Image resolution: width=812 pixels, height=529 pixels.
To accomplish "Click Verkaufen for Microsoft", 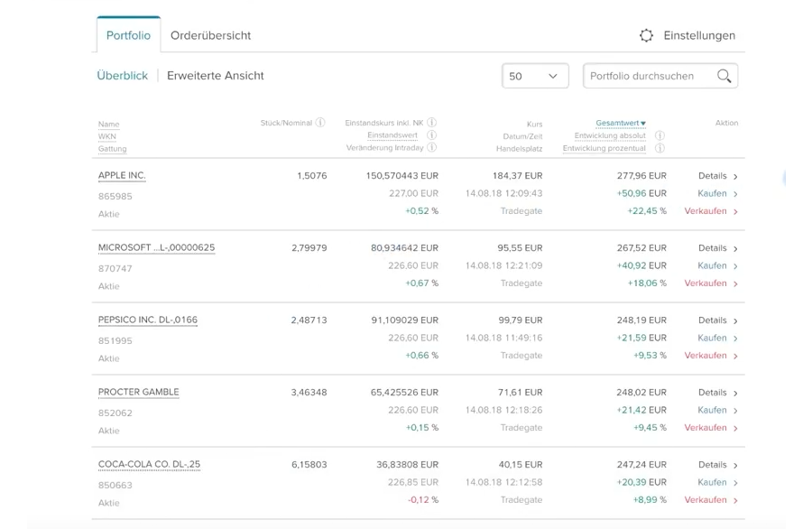I will point(711,283).
